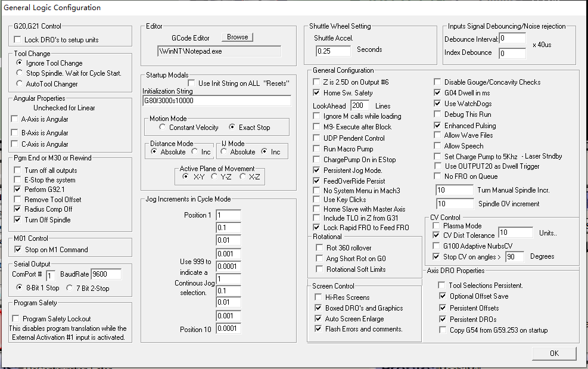Enable M9- Execute after Block
The image size is (588, 369).
click(x=316, y=127)
